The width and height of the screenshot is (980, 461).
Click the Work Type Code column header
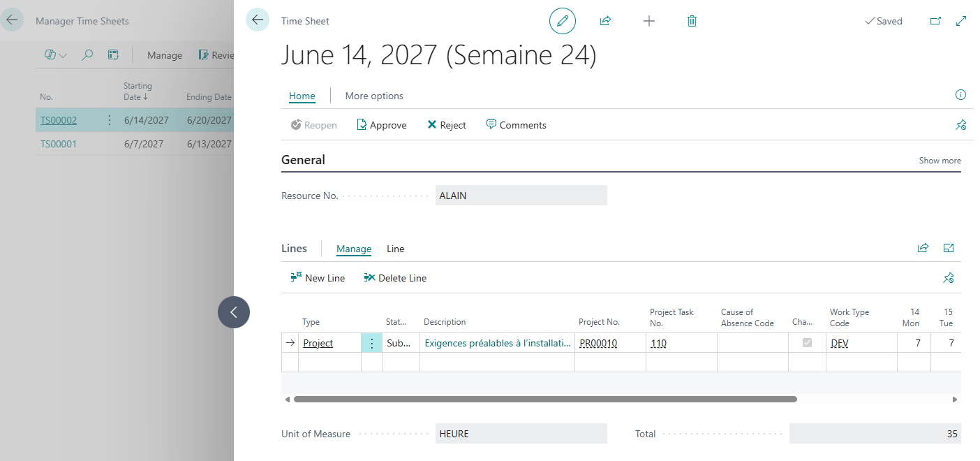coord(849,317)
